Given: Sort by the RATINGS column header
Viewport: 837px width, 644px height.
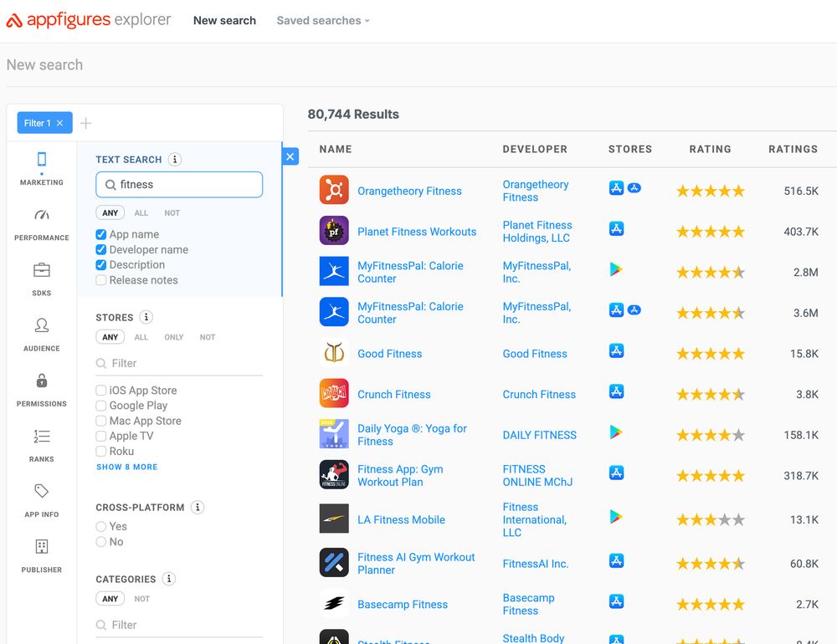Looking at the screenshot, I should (793, 150).
